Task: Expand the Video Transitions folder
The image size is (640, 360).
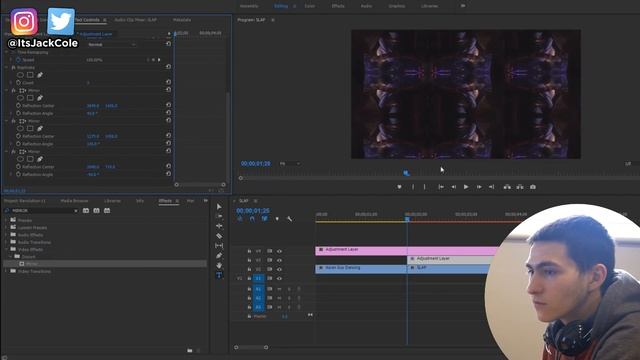Action: (x=6, y=271)
